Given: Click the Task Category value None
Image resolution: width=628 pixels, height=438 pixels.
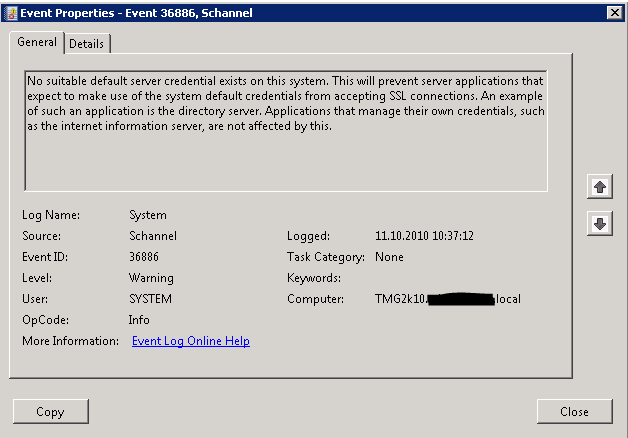Looking at the screenshot, I should coord(389,257).
